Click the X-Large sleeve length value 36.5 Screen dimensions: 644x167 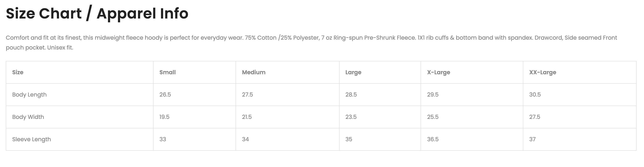pyautogui.click(x=432, y=139)
